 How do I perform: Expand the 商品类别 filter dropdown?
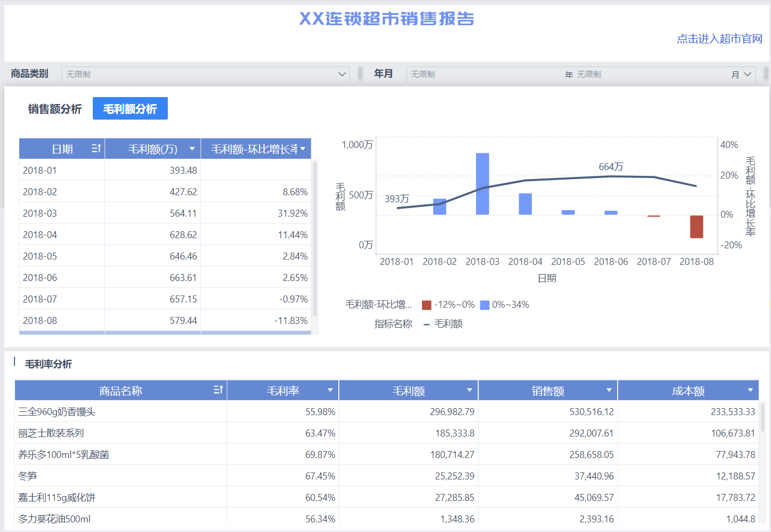(342, 74)
